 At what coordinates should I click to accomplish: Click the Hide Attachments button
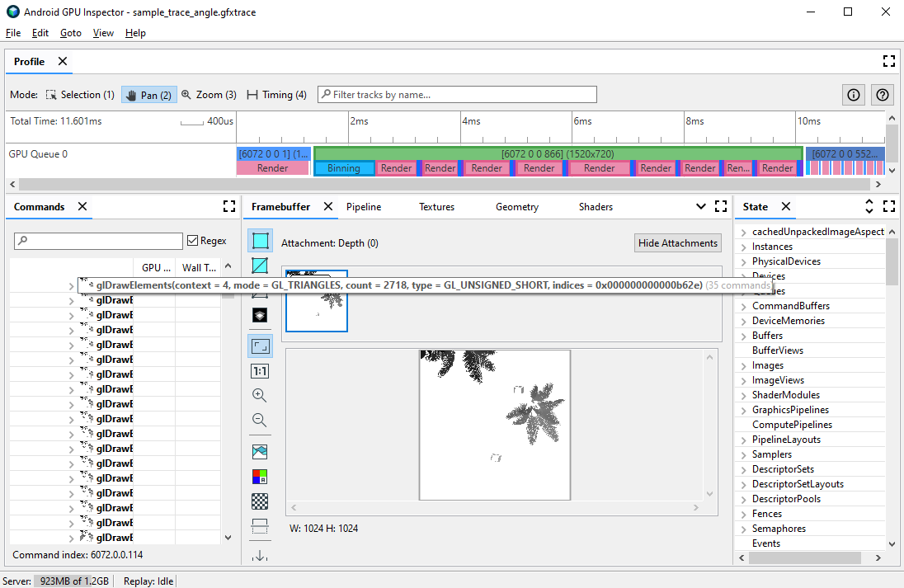(677, 243)
